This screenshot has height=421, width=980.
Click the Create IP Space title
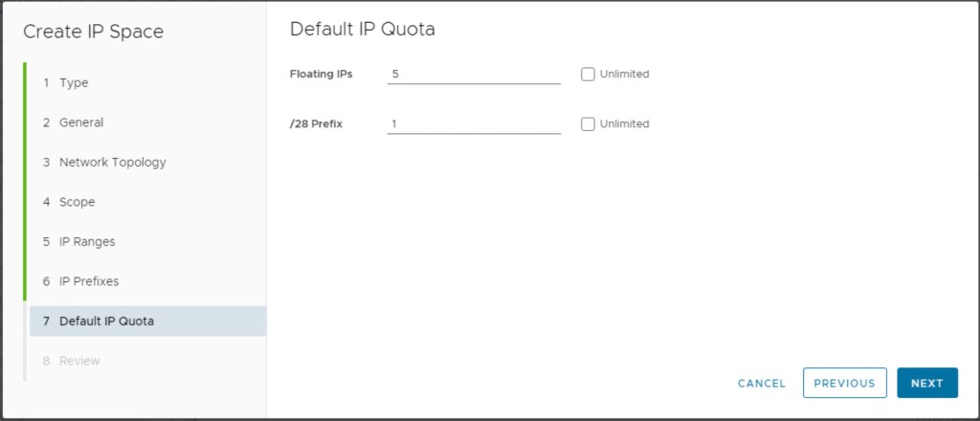(93, 33)
